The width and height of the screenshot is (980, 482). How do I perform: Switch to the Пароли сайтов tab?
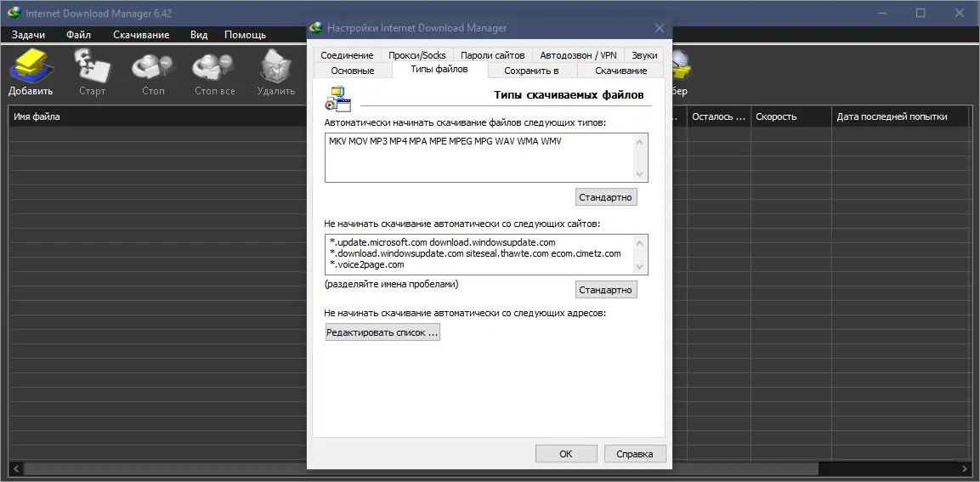coord(493,55)
